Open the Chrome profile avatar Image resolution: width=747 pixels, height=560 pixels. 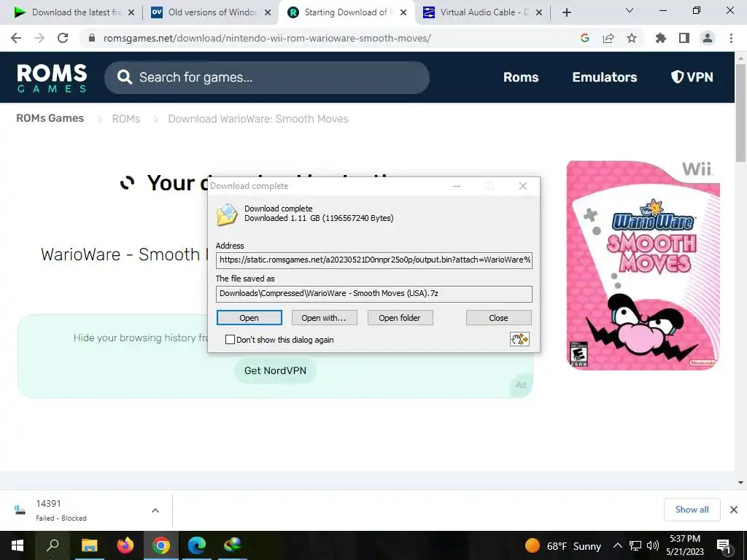pyautogui.click(x=708, y=38)
